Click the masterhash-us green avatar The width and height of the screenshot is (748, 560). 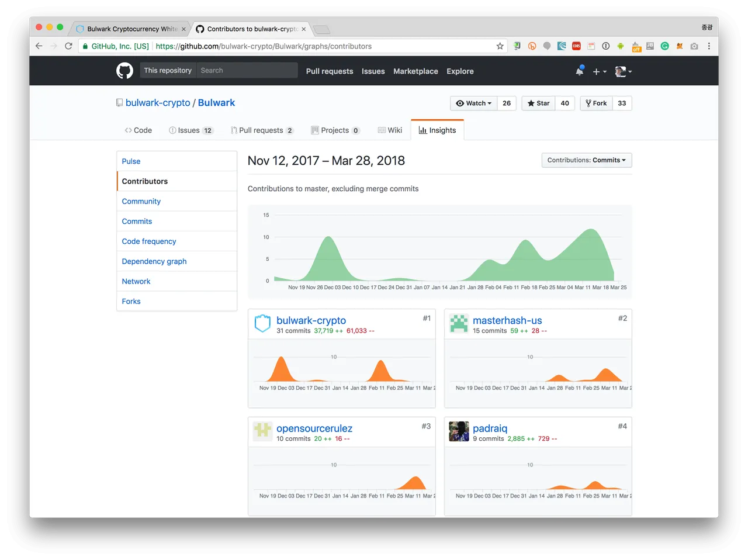point(459,323)
